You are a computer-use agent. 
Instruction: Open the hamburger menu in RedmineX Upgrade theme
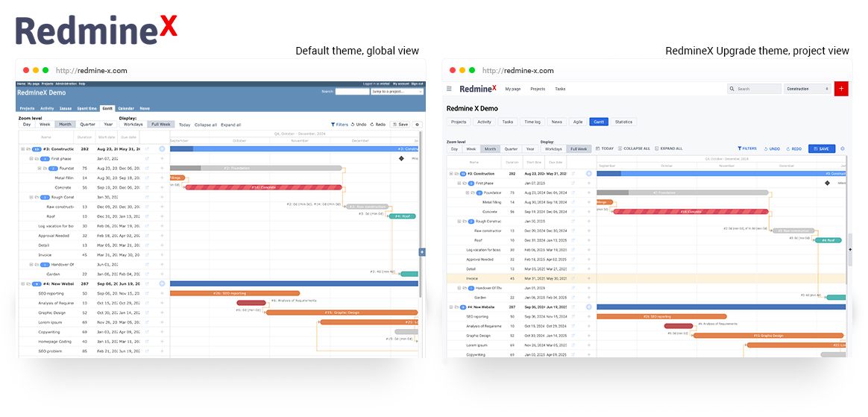[x=449, y=89]
